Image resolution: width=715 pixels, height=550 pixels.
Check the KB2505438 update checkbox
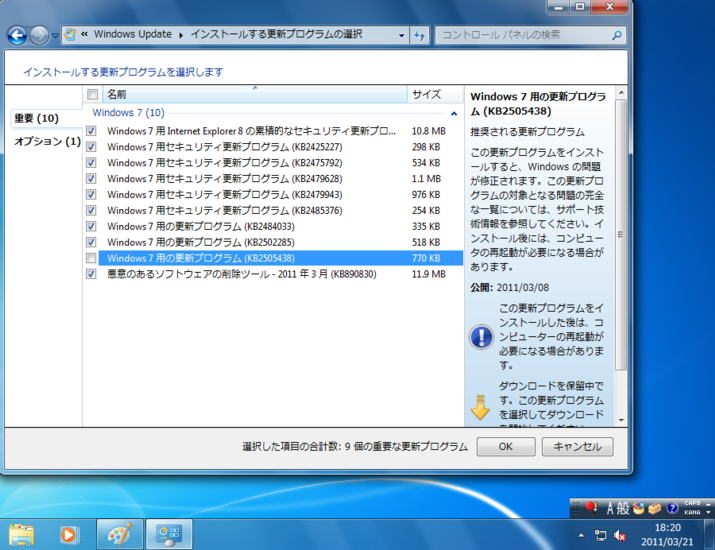91,258
